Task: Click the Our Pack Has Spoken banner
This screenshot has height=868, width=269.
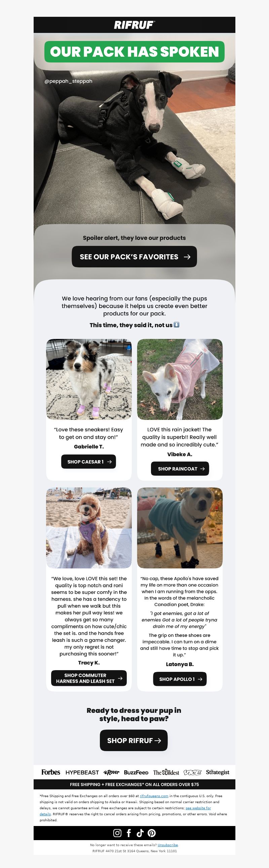Action: (x=134, y=52)
